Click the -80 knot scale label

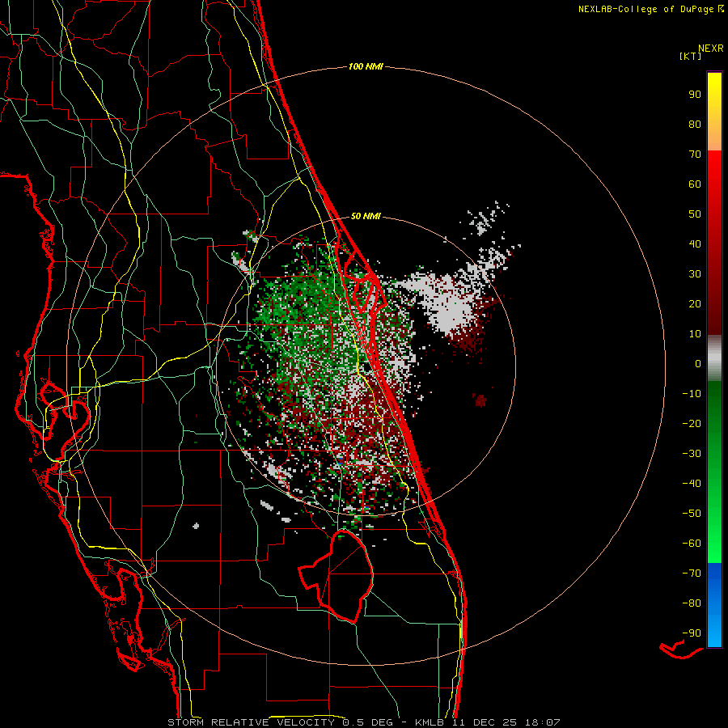[692, 603]
